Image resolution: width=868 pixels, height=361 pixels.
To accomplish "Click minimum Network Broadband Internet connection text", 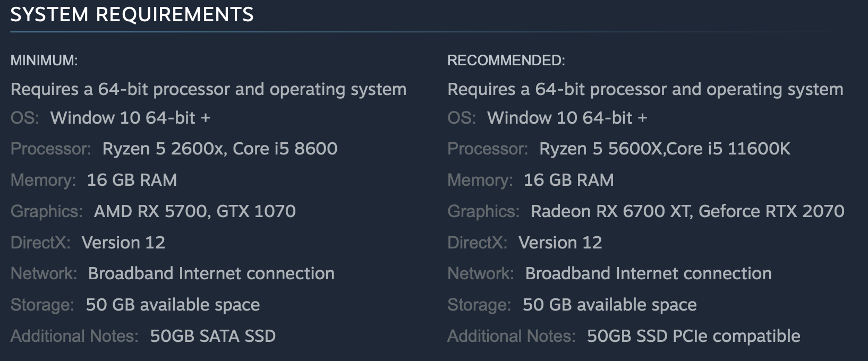I will tap(211, 273).
